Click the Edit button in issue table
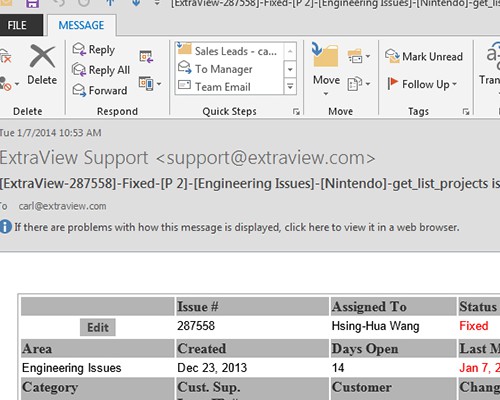The width and height of the screenshot is (500, 400). [98, 327]
